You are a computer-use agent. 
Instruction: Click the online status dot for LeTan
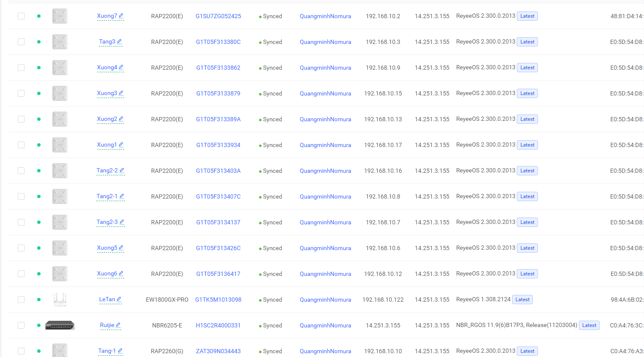coord(39,300)
